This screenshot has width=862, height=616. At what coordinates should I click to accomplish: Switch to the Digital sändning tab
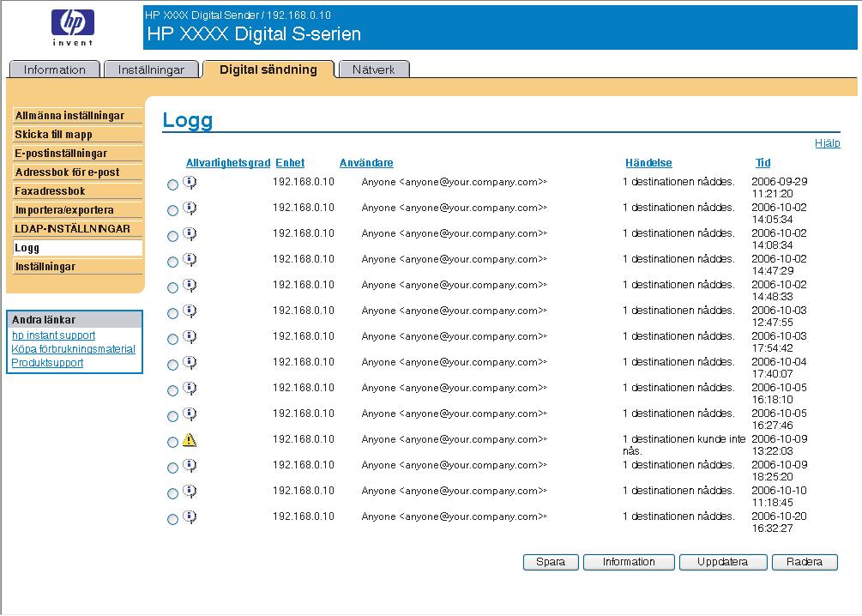pos(268,69)
